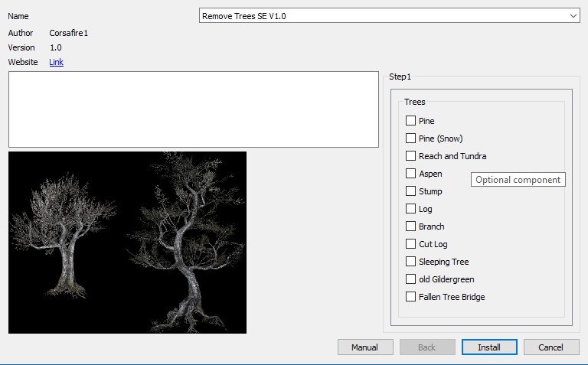Click the Cancel button
588x365 pixels.
550,347
